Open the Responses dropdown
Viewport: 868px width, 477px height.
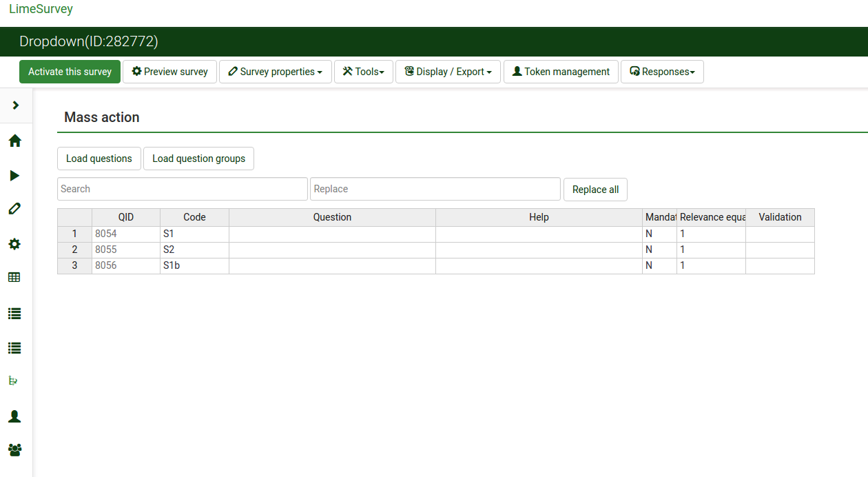click(662, 72)
